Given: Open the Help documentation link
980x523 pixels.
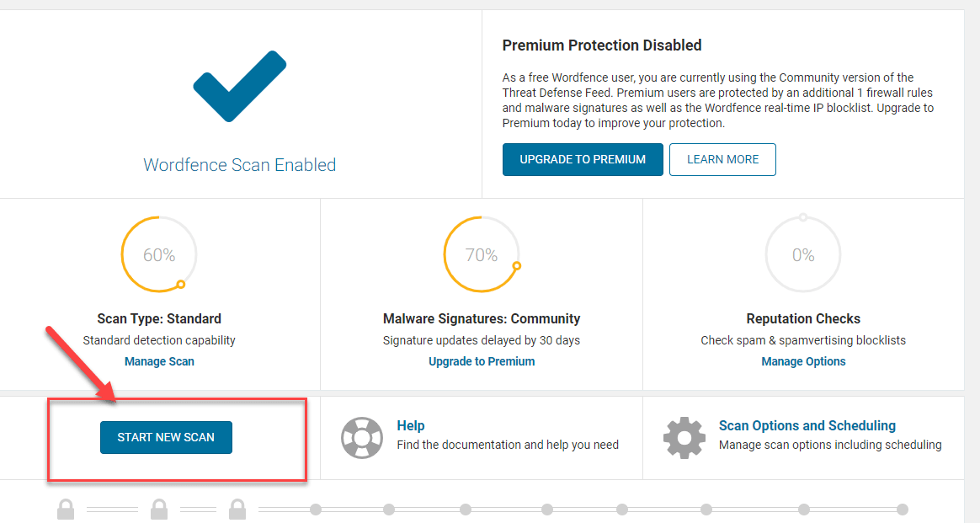Looking at the screenshot, I should click(411, 425).
